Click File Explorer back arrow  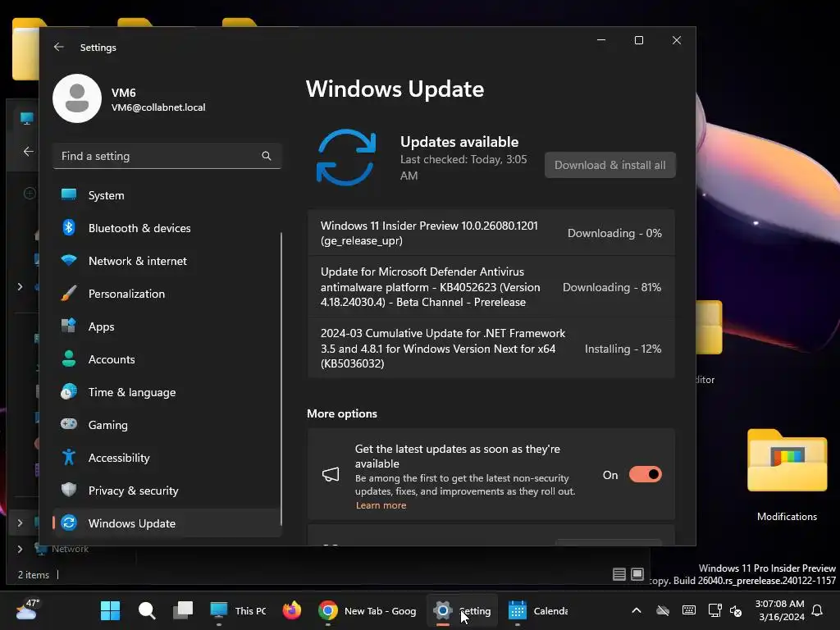29,152
